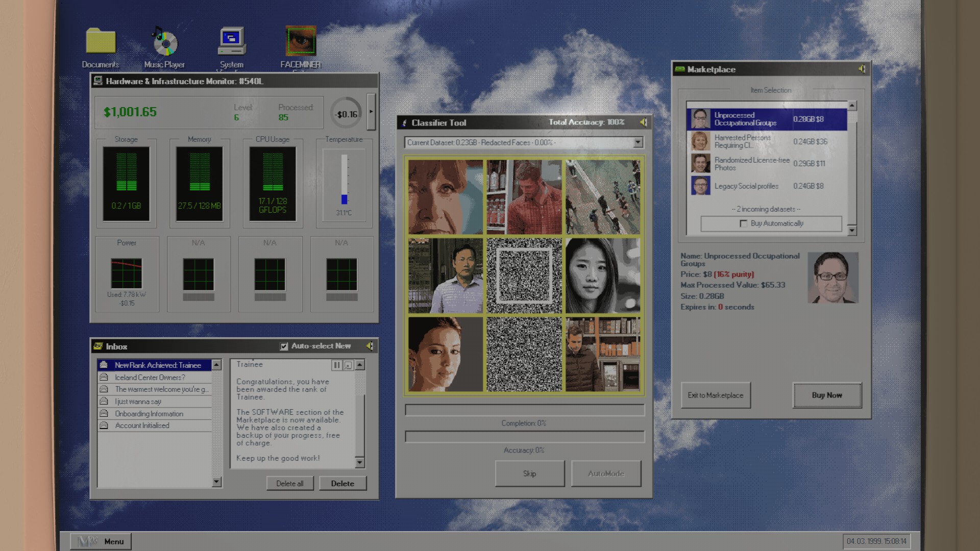Open the Current Dataset dropdown
Screen dimensions: 980x551
click(638, 143)
